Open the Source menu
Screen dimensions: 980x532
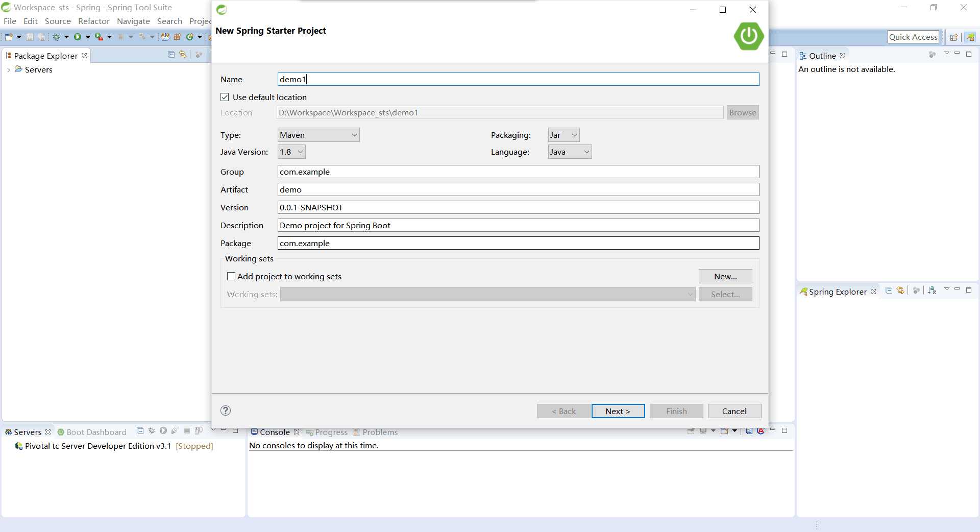coord(58,21)
